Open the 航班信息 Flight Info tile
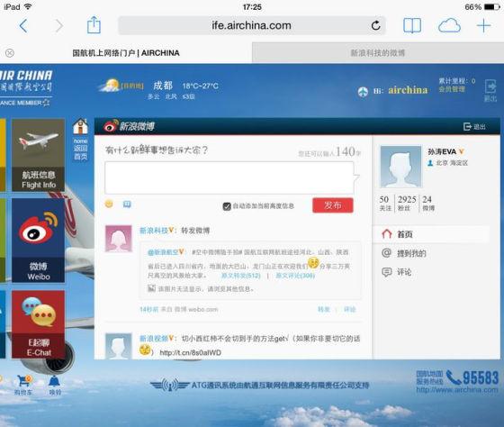 39,155
